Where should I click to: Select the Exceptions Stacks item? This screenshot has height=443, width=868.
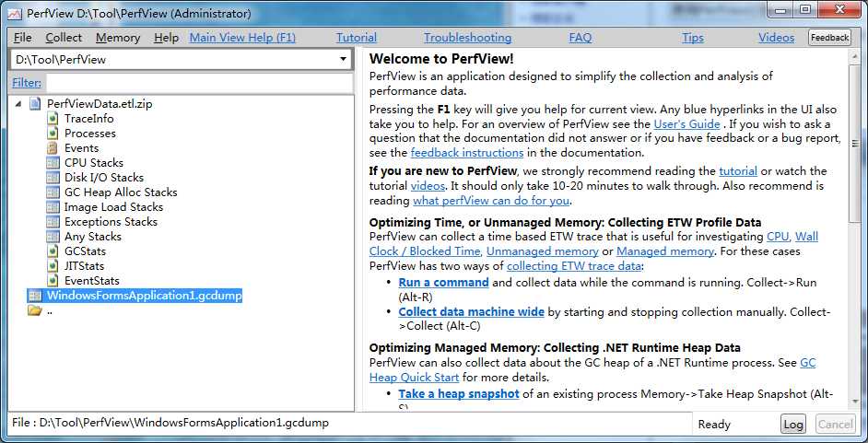(111, 222)
